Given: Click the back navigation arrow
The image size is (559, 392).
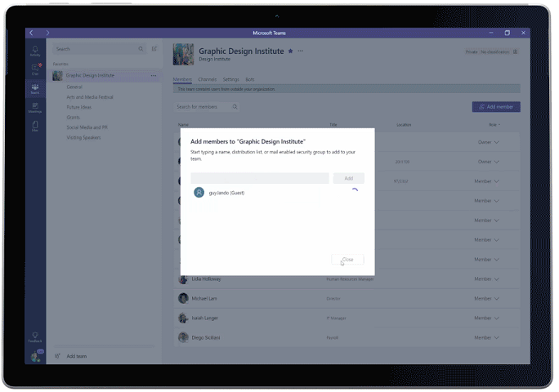Looking at the screenshot, I should (x=31, y=33).
